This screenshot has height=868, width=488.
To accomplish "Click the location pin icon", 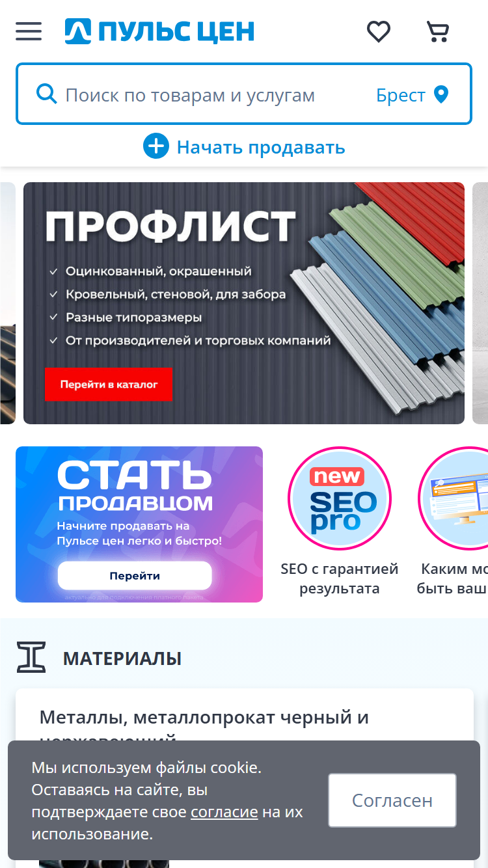I will point(441,94).
